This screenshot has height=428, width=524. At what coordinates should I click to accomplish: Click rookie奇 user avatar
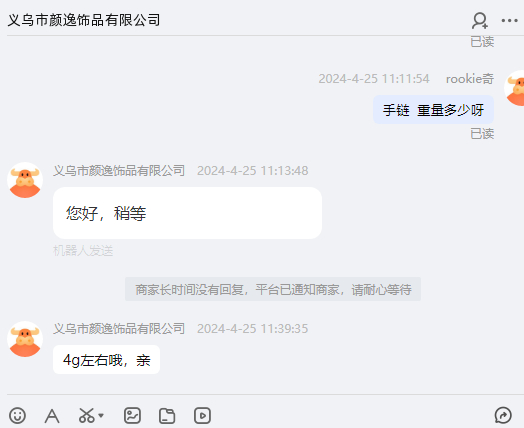click(x=515, y=88)
